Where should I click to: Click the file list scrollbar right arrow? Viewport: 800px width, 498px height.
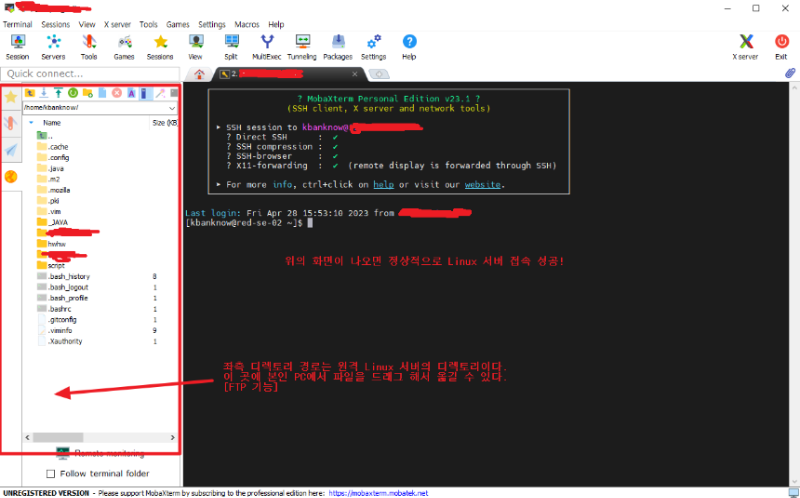(172, 438)
